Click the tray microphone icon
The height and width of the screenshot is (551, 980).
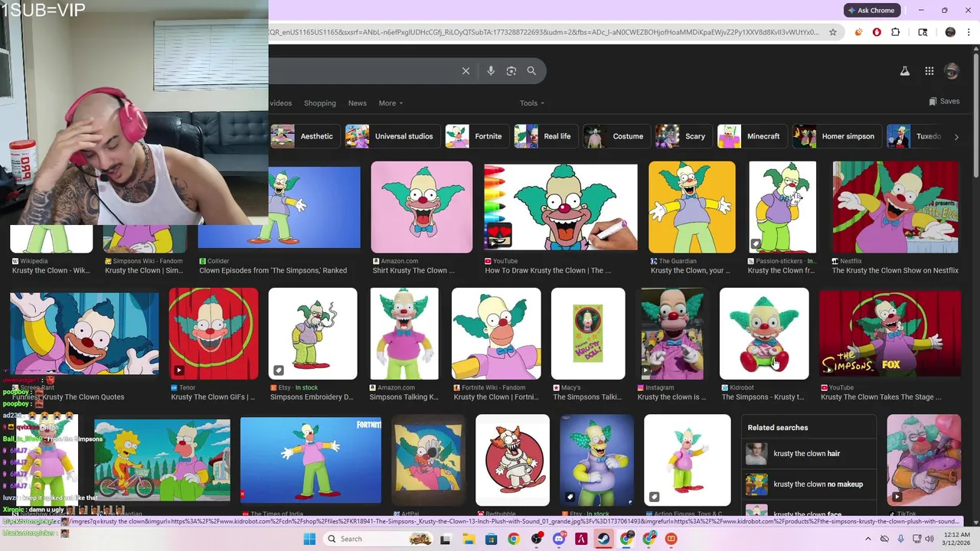point(901,539)
